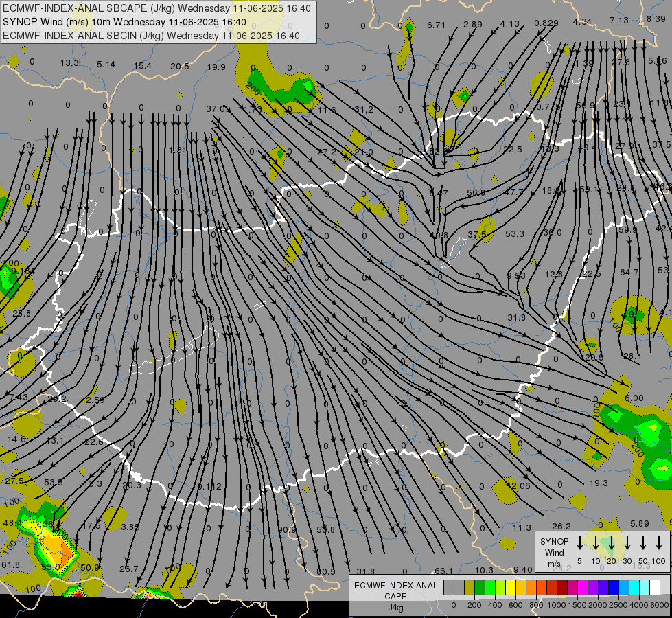
Task: Click the 5 m/s wind arrow in legend
Action: point(579,543)
